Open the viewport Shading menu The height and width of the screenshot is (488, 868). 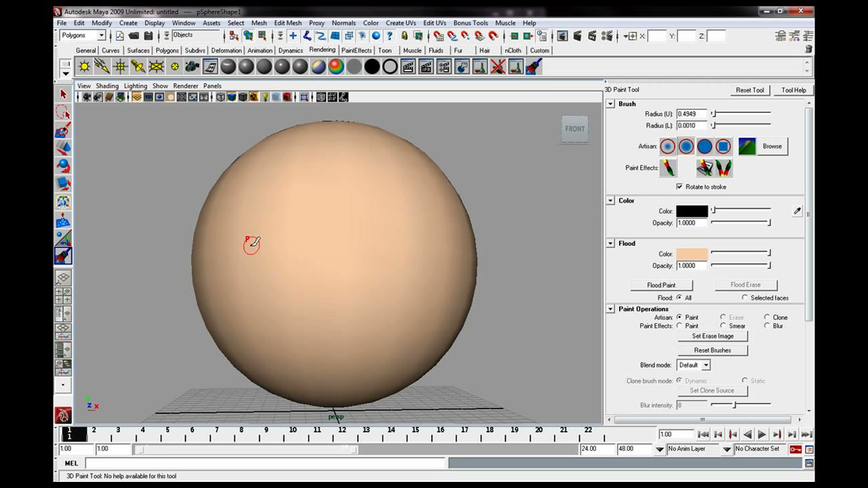click(107, 86)
